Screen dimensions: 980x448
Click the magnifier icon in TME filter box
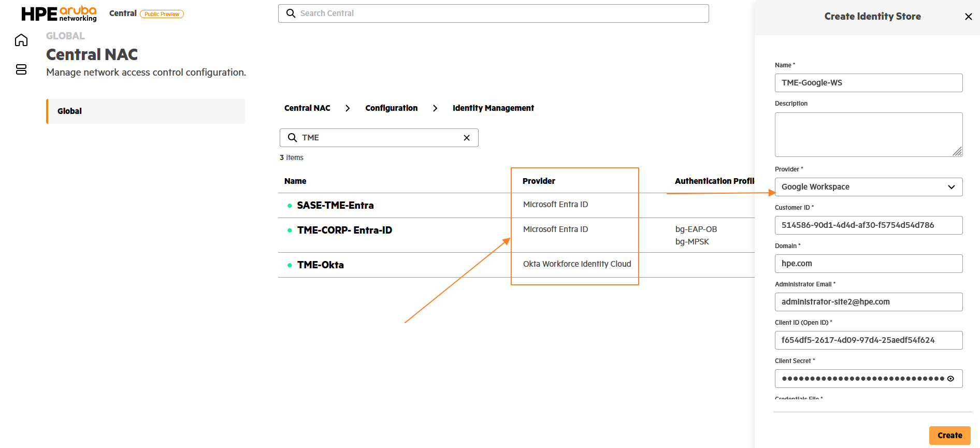(x=293, y=138)
